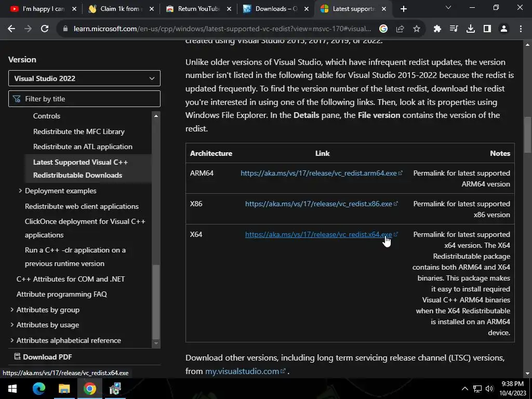This screenshot has height=399, width=532.
Task: Open the Chrome extensions puzzle icon
Action: [437, 29]
